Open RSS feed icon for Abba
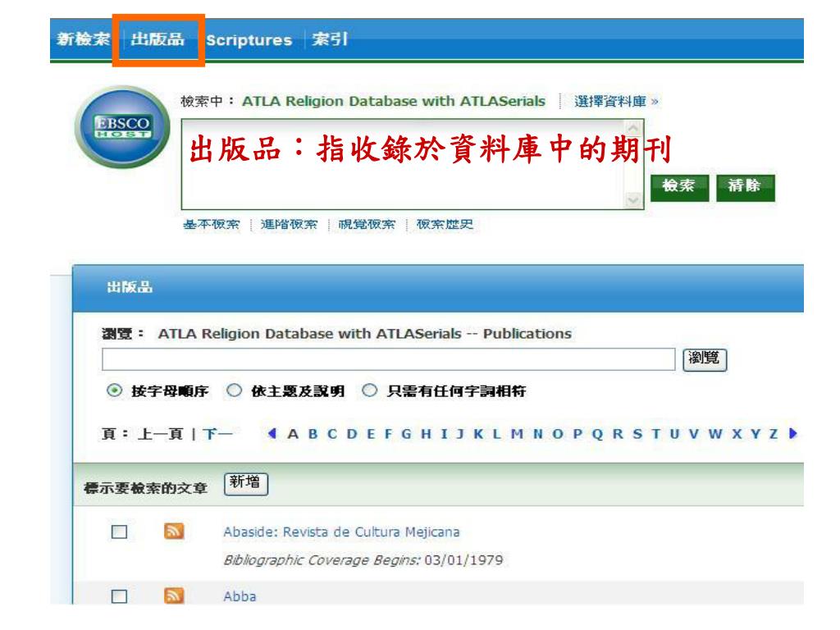This screenshot has width=840, height=630. tap(174, 596)
